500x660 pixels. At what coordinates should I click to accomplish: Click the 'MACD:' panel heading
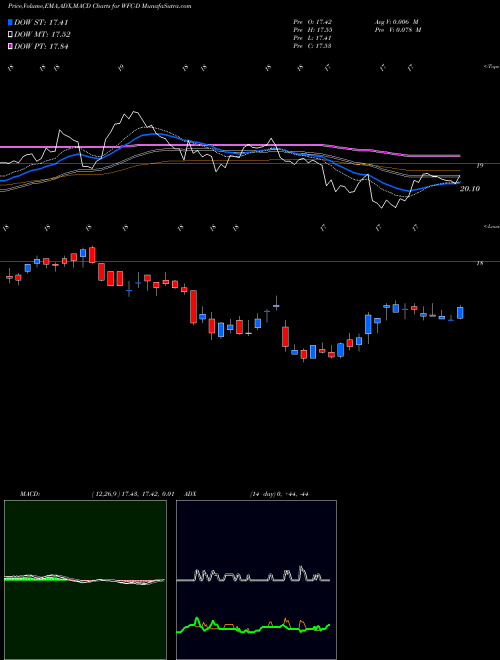(30, 494)
